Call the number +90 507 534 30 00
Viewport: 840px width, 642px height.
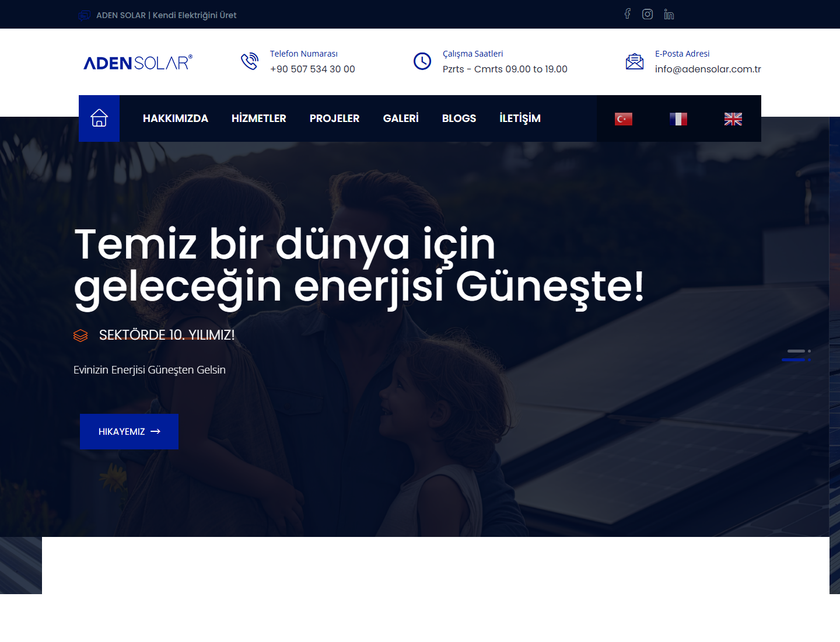pyautogui.click(x=313, y=69)
